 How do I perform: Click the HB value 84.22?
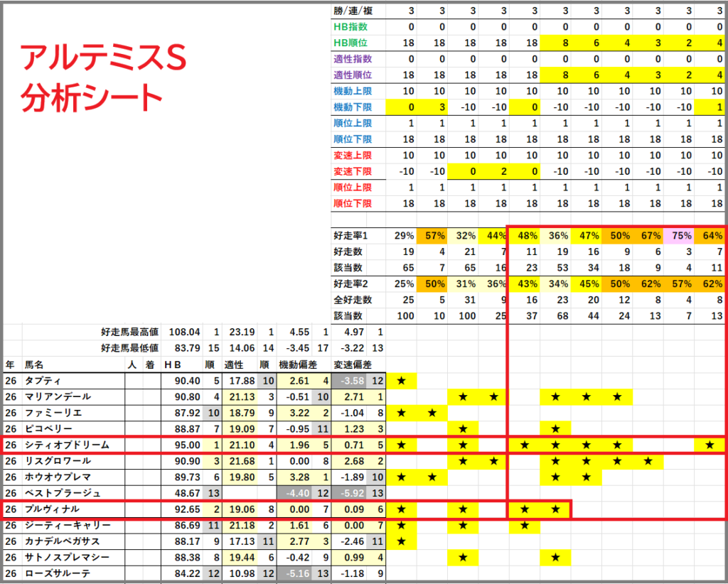183,573
